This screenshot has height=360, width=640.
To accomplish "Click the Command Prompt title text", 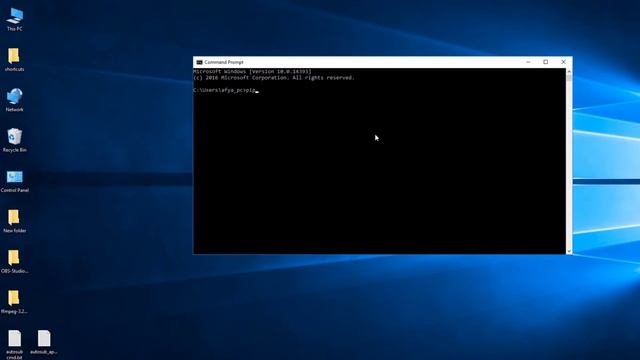I will 224,62.
